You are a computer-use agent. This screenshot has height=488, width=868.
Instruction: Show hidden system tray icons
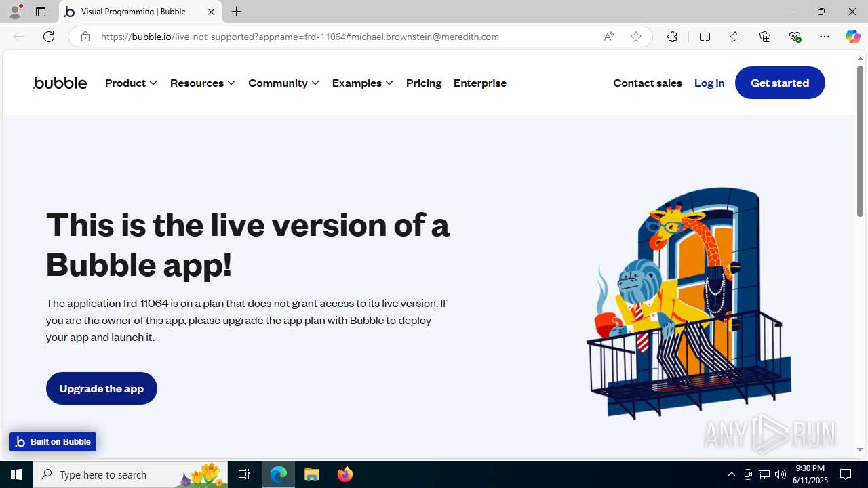(x=732, y=474)
